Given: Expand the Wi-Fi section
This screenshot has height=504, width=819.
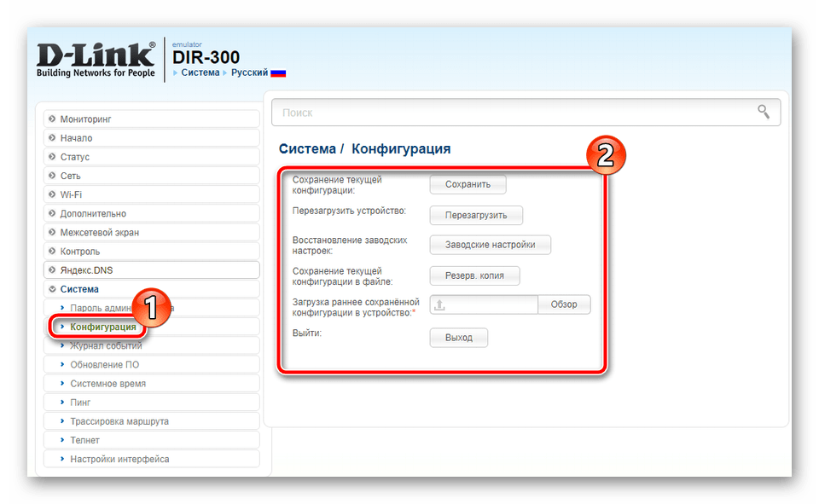Looking at the screenshot, I should [x=152, y=194].
